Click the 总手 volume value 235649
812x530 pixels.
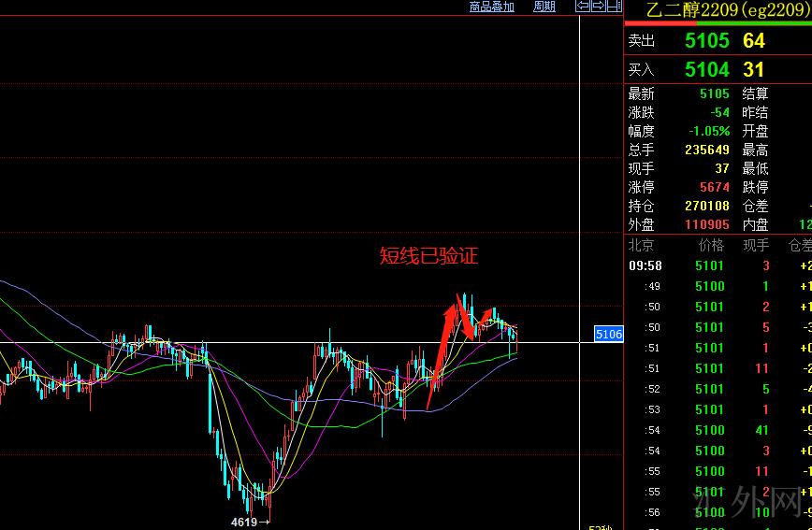707,150
